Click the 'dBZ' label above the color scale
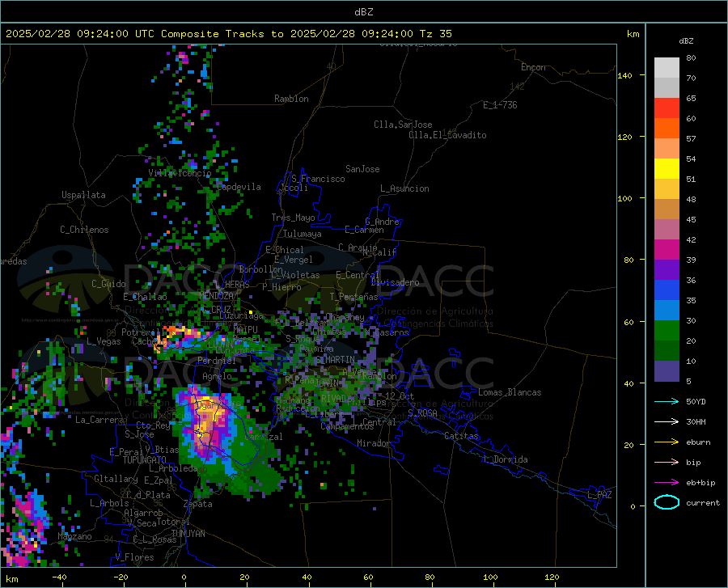The width and height of the screenshot is (728, 588). [x=686, y=40]
